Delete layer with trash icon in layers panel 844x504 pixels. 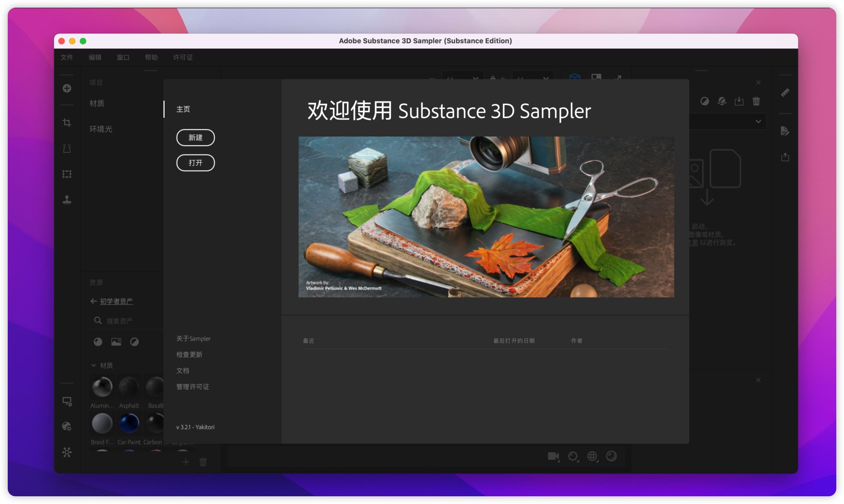[756, 101]
